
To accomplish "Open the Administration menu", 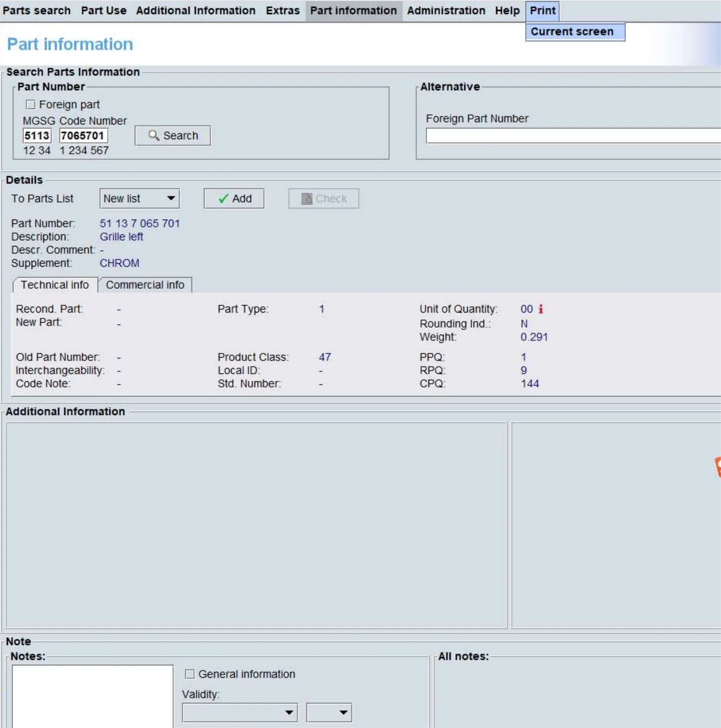I will point(446,10).
